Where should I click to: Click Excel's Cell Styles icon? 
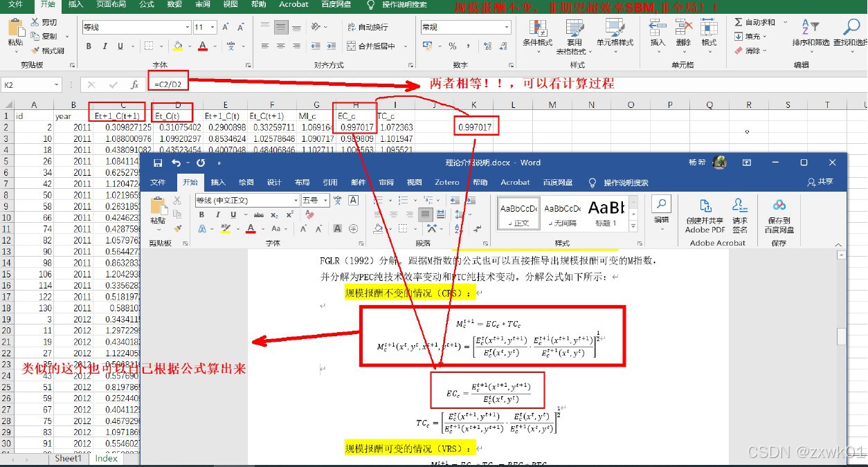coord(615,28)
